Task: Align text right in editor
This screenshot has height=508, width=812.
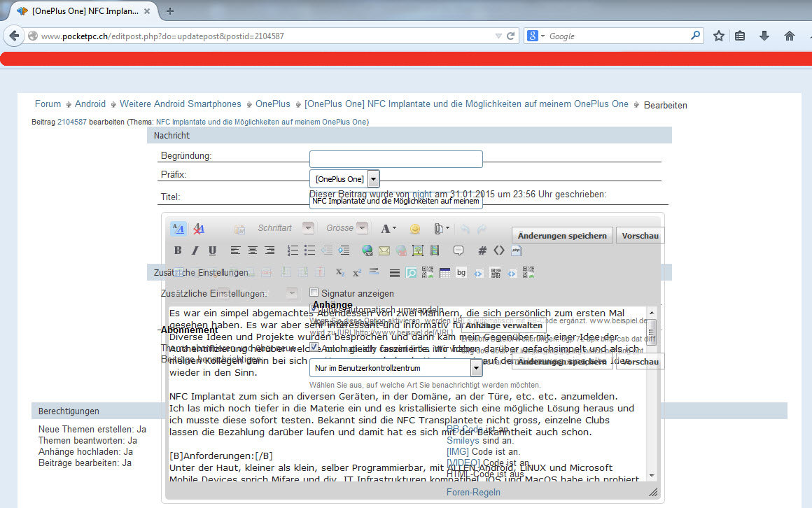Action: click(x=269, y=251)
